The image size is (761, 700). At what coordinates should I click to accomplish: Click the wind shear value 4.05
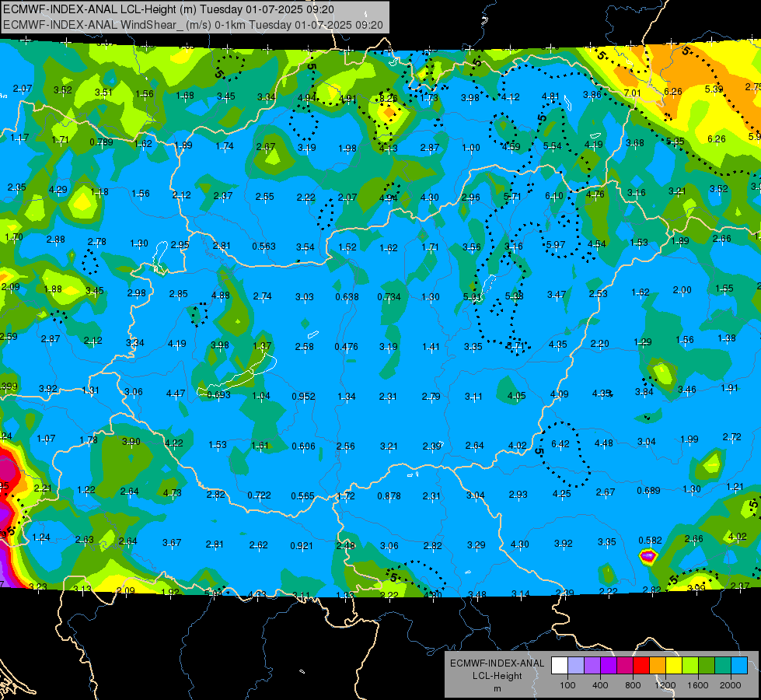point(516,395)
